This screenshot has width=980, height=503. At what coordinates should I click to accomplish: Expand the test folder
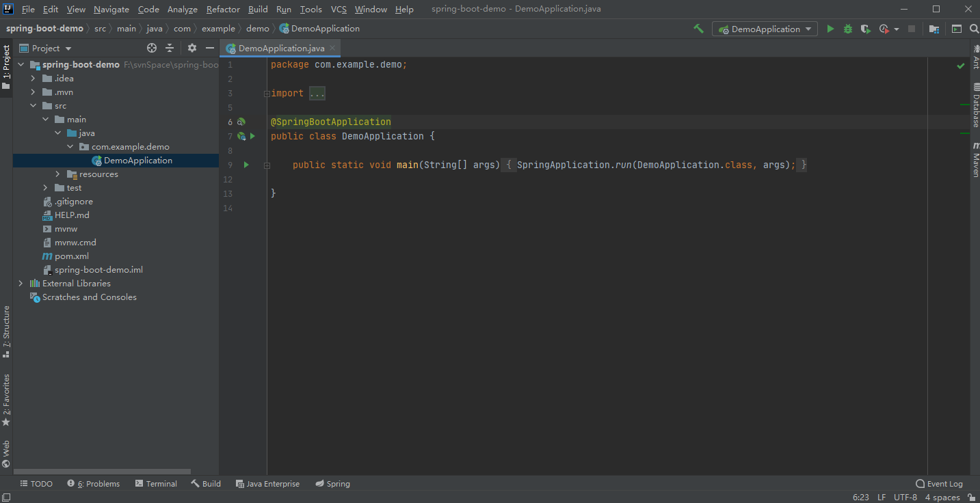46,188
